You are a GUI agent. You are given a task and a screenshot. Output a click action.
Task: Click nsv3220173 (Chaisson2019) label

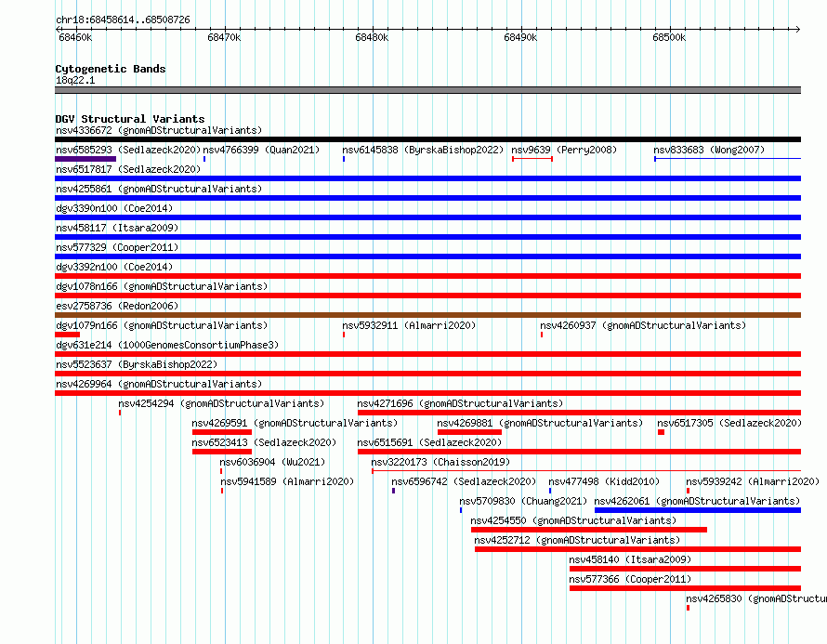point(440,462)
